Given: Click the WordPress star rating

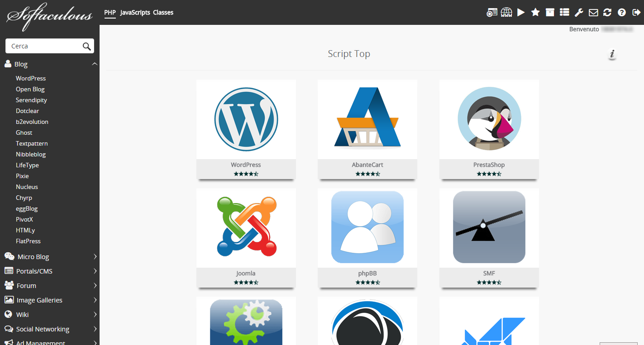Looking at the screenshot, I should [246, 174].
